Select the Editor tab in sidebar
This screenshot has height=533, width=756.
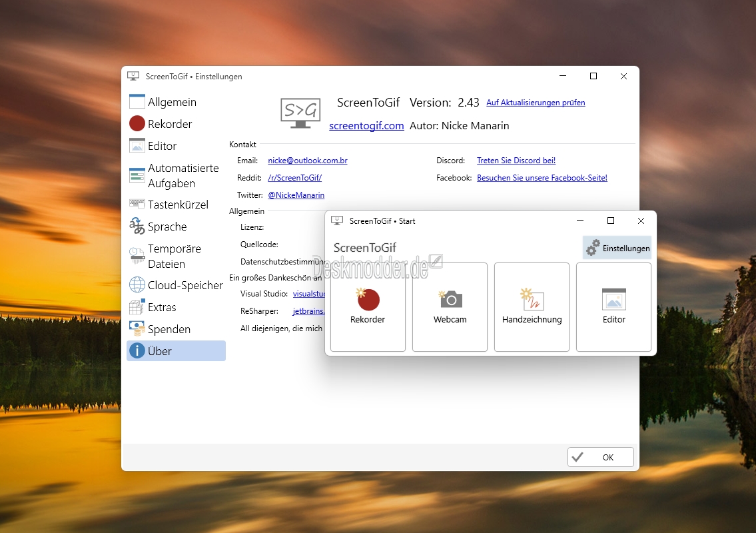pos(162,146)
